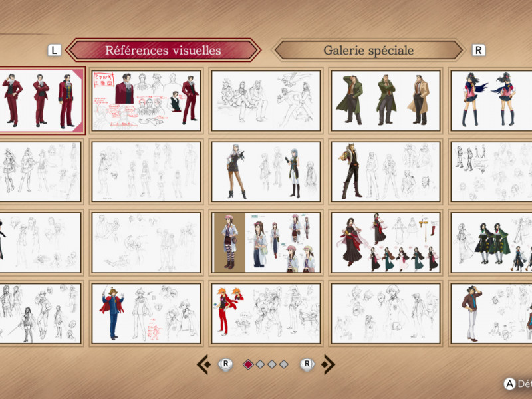Jump to the third page indicator diamond
Viewport: 532px width, 399px height.
[x=272, y=364]
